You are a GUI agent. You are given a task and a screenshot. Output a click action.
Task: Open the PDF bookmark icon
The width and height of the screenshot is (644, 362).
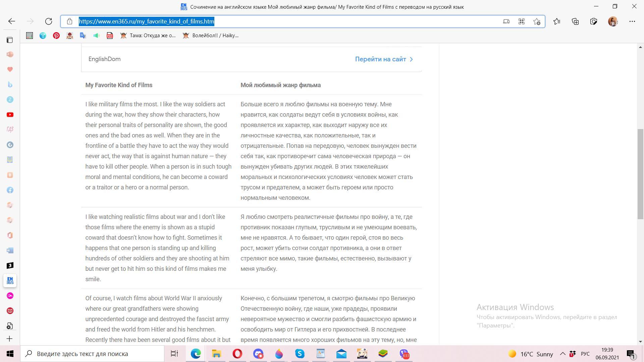[110, 36]
